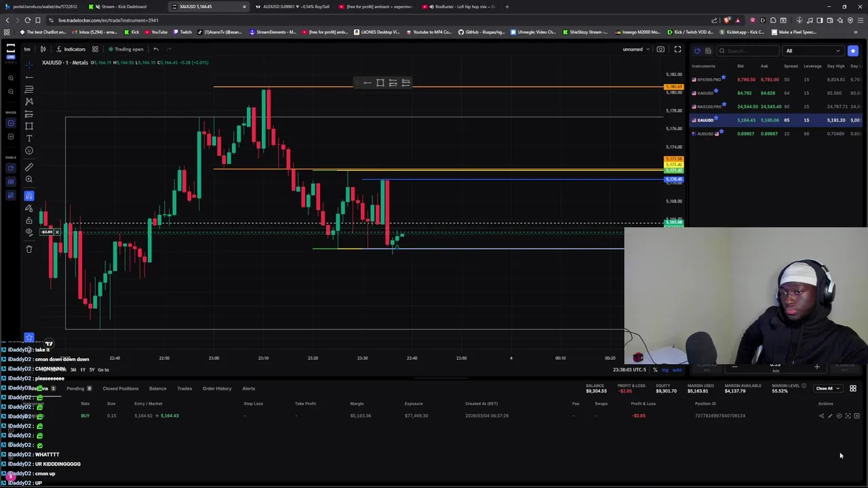Viewport: 868px width, 488px height.
Task: Open the 1m timeframe selector
Action: [27, 49]
